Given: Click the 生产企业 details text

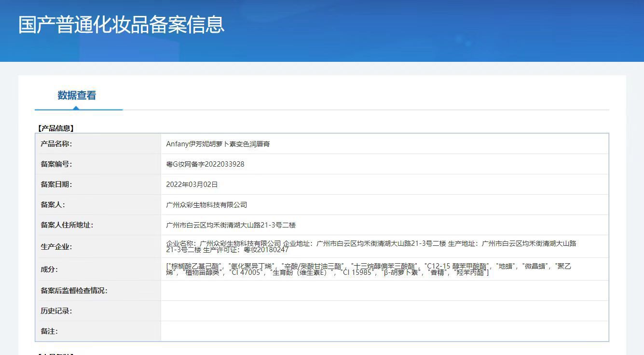Looking at the screenshot, I should pyautogui.click(x=370, y=246).
